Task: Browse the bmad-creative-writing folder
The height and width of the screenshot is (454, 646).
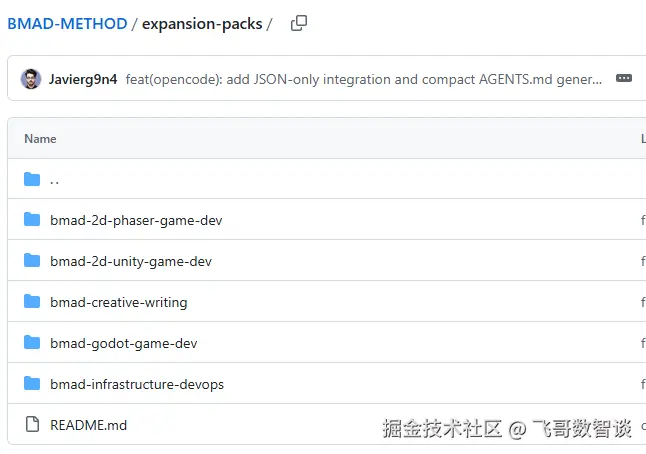Action: [x=118, y=302]
